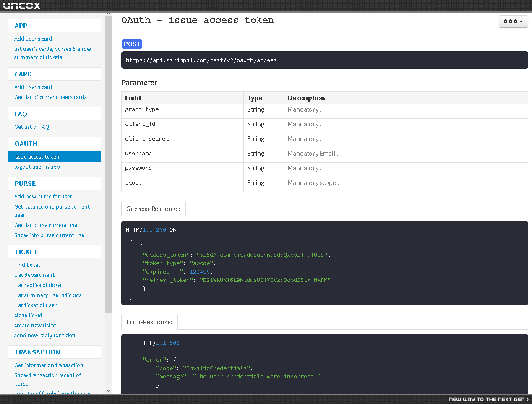Click the refresh_token value string
This screenshot has width=532, height=404.
point(265,280)
